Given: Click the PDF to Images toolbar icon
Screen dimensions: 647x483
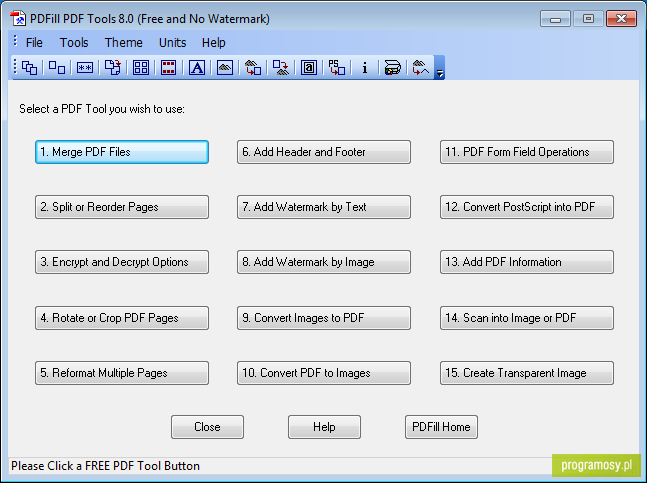Looking at the screenshot, I should pyautogui.click(x=281, y=67).
